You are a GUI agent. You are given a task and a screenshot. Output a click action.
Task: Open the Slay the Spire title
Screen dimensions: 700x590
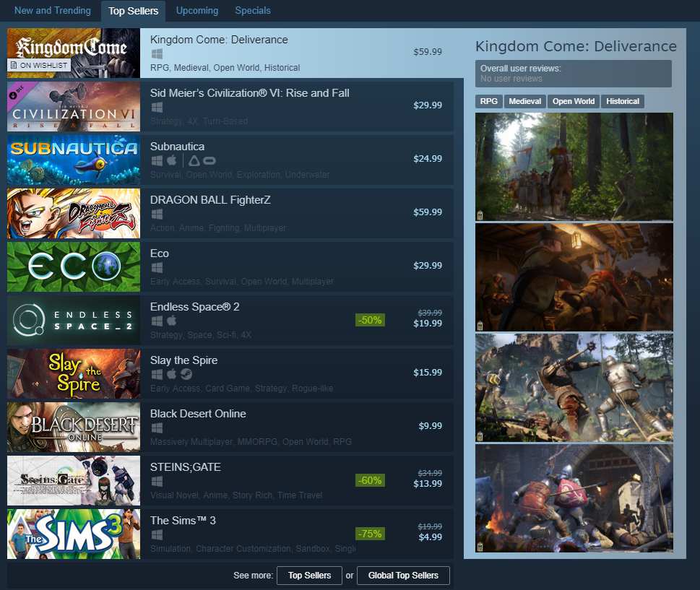coord(184,360)
